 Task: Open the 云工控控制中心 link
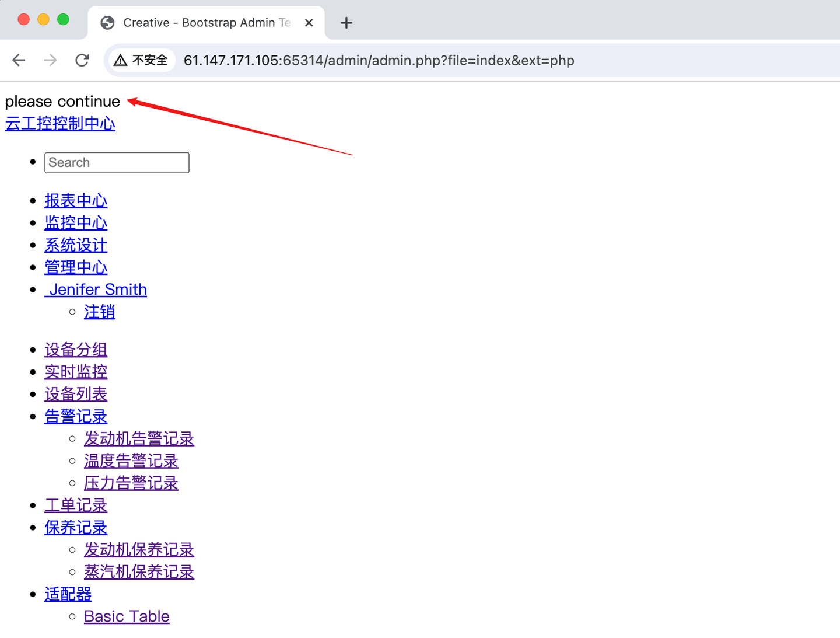[60, 124]
